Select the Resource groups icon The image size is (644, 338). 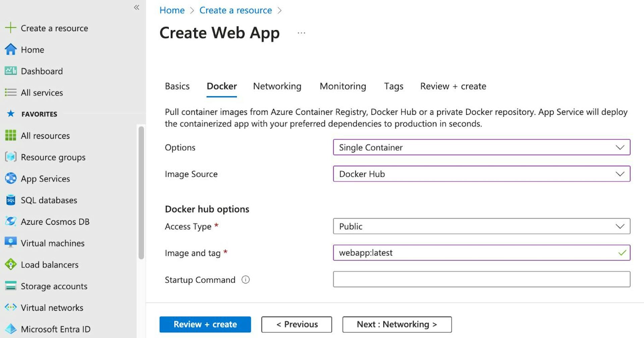pyautogui.click(x=10, y=157)
